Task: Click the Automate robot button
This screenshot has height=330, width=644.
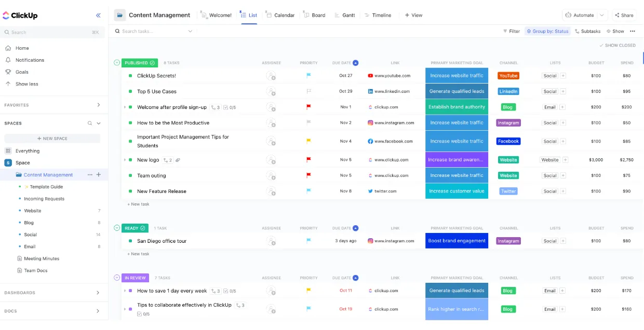Action: (x=580, y=15)
